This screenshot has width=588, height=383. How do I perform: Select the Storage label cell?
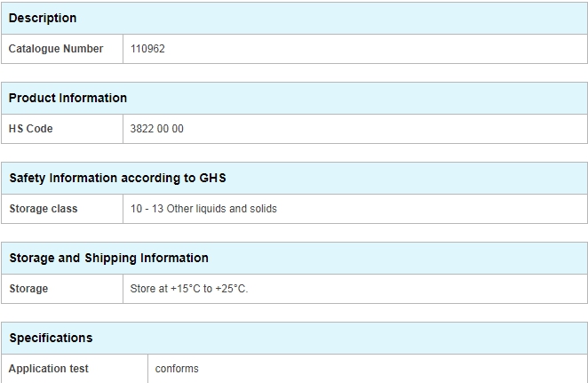(62, 289)
